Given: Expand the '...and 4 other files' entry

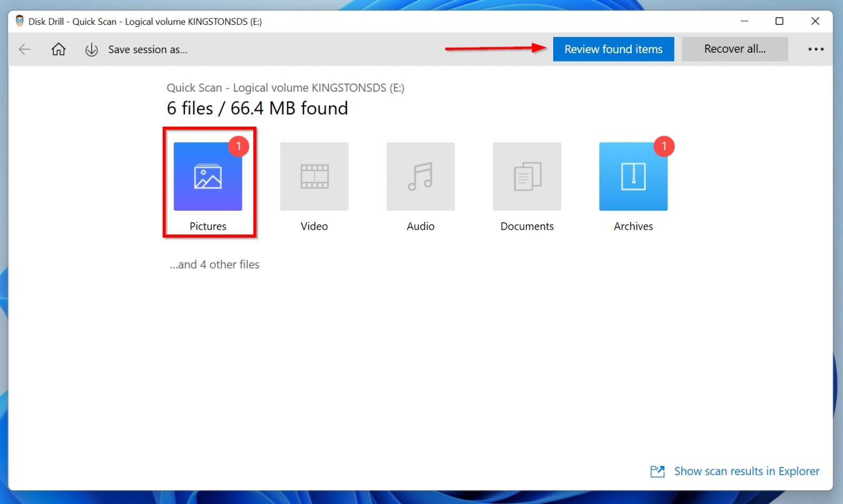Looking at the screenshot, I should point(214,264).
